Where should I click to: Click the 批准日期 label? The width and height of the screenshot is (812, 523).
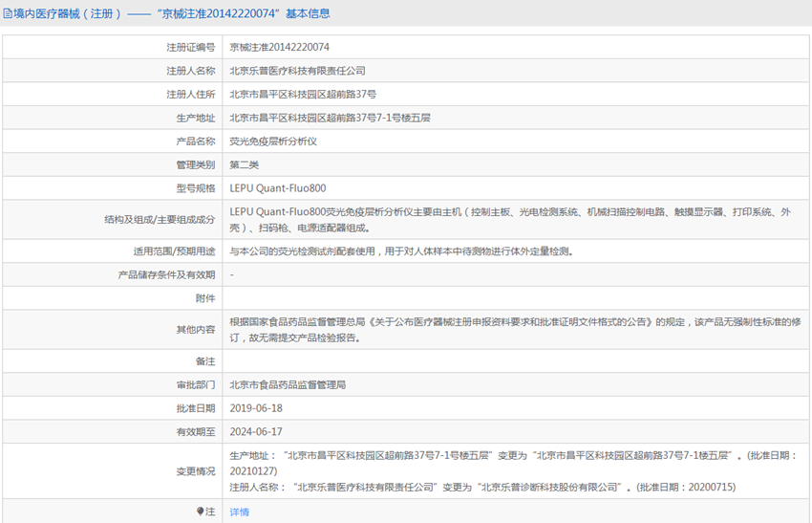(x=195, y=408)
